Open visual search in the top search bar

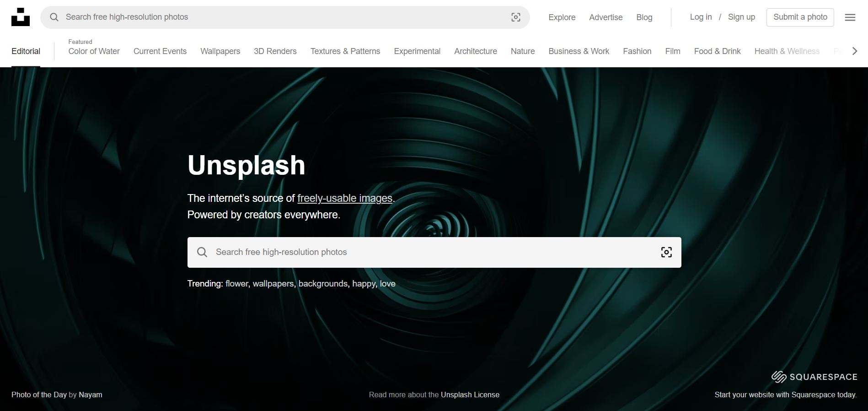(x=516, y=17)
